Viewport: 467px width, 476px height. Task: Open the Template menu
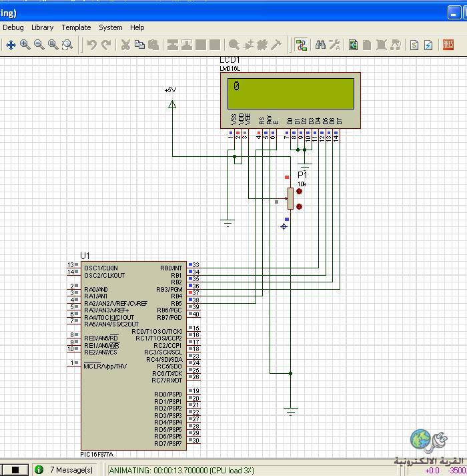pyautogui.click(x=76, y=27)
